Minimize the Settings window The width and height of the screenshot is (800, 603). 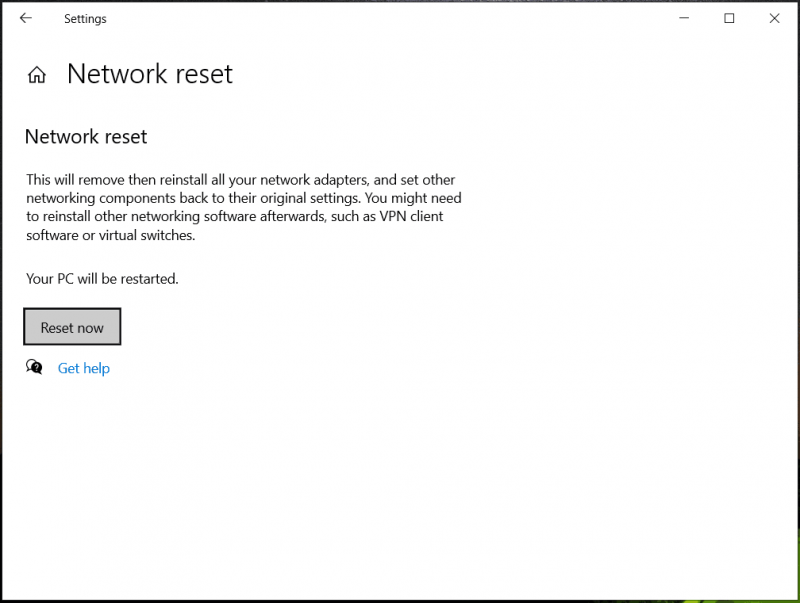click(x=684, y=18)
